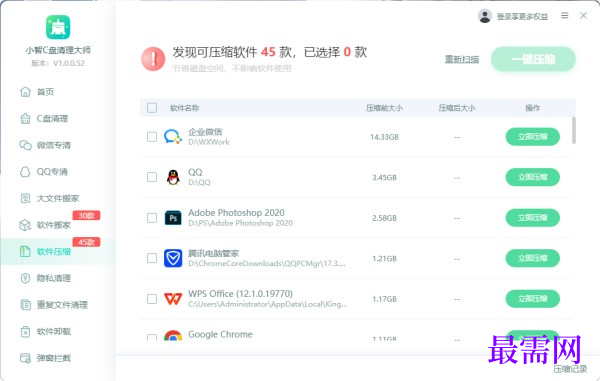This screenshot has width=600, height=381.
Task: Check the Adobe Photoshop 2020 checkbox
Action: [x=152, y=218]
